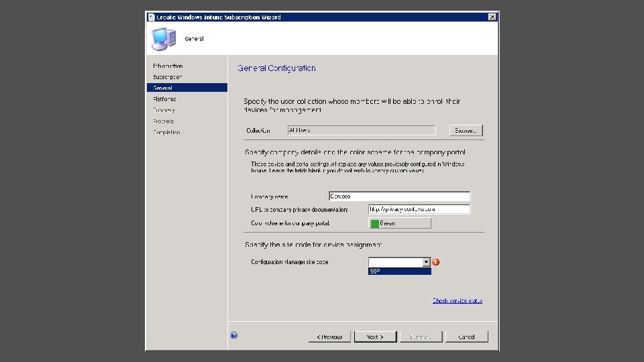This screenshot has height=362, width=644.
Task: Select the S0P site code list entry
Action: [x=400, y=271]
